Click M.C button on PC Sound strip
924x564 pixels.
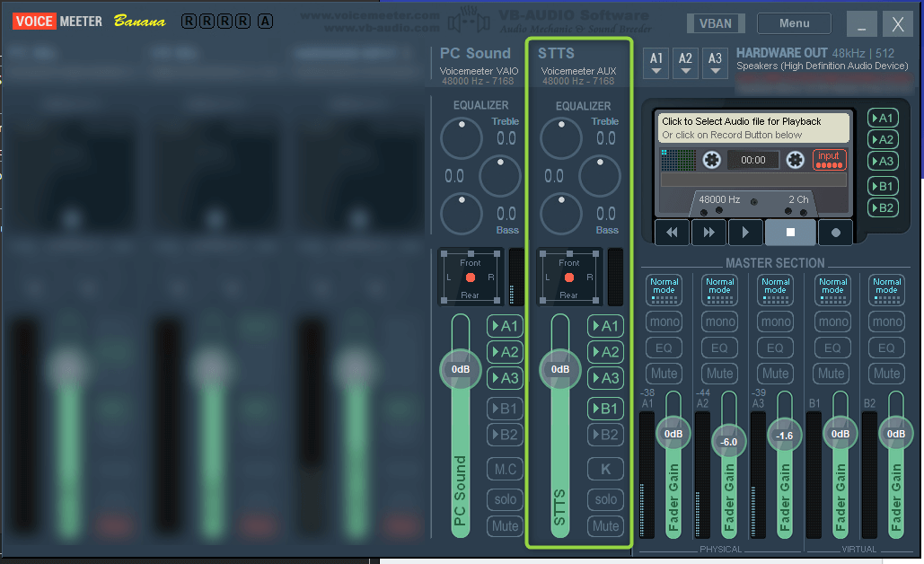tap(505, 469)
